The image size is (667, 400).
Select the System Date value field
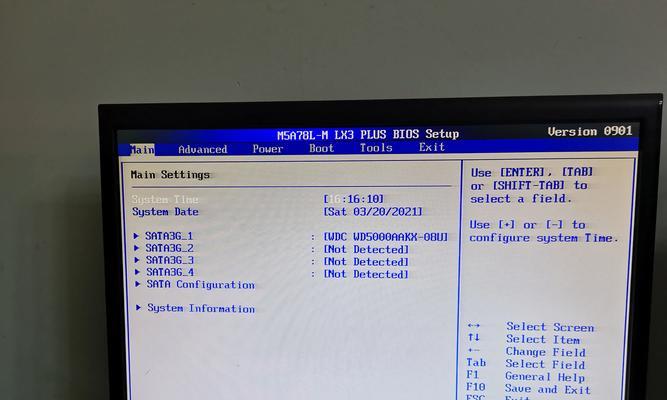pos(373,211)
